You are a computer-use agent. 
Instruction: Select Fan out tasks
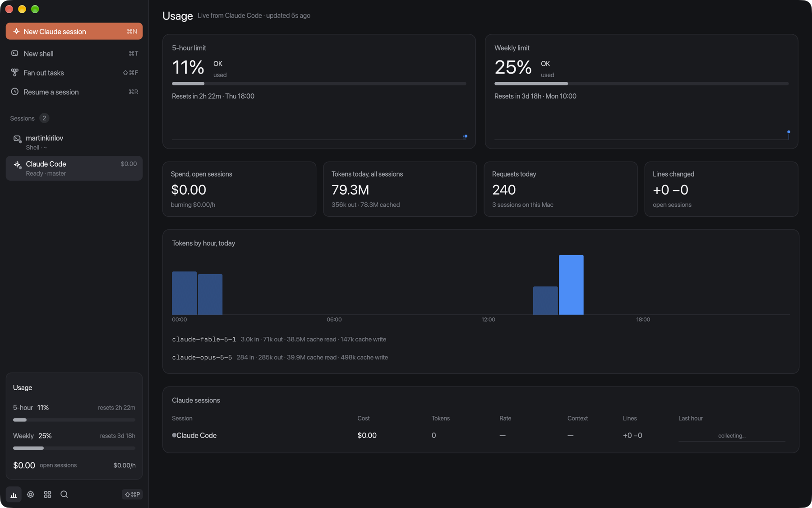74,73
